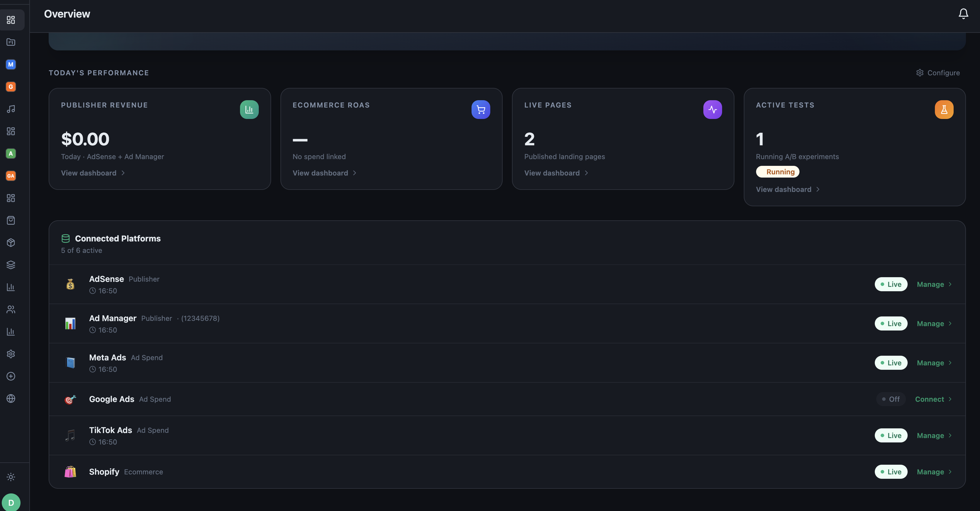980x511 pixels.
Task: Open the notifications bell
Action: tap(963, 14)
